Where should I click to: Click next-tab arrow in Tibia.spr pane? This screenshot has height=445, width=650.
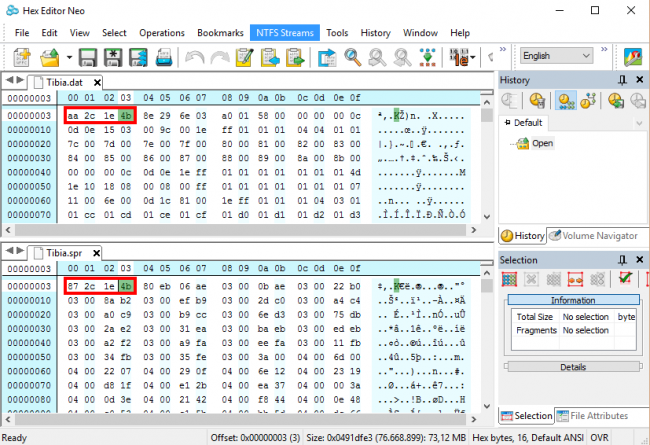pos(20,250)
